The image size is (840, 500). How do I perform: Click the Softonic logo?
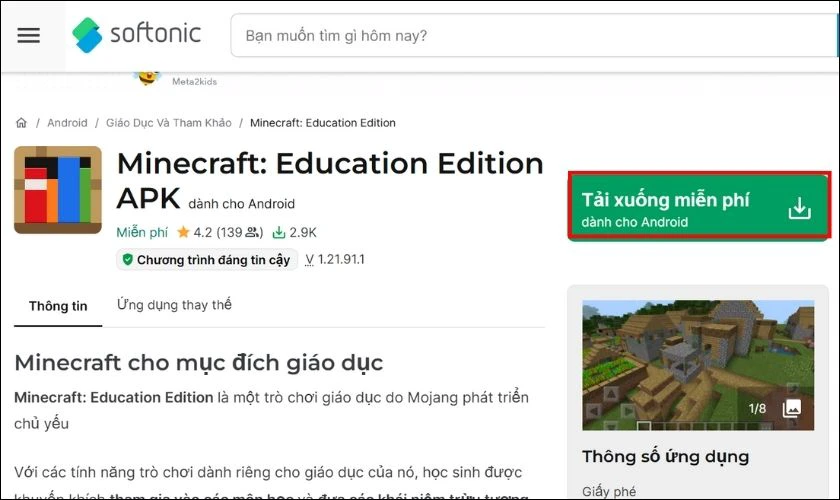[x=137, y=34]
